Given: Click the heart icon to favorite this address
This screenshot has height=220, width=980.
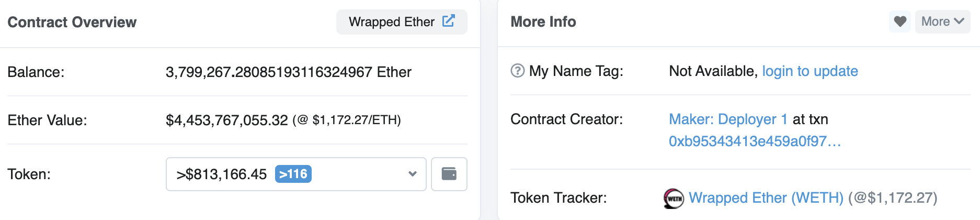Looking at the screenshot, I should click(900, 21).
